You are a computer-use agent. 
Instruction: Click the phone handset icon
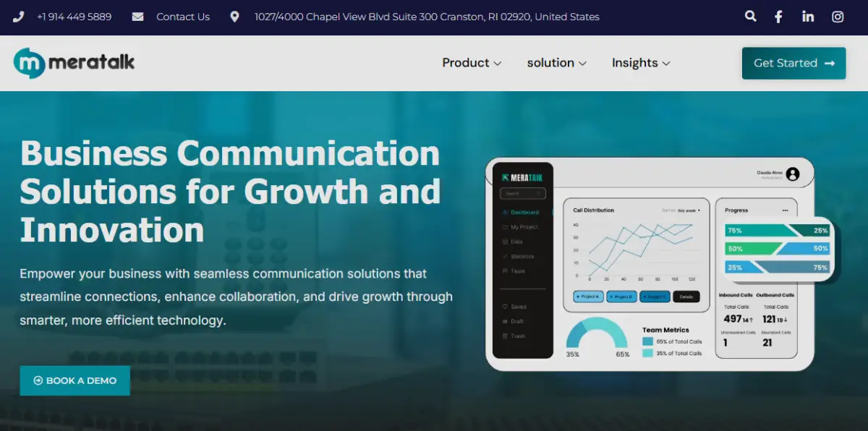tap(19, 17)
